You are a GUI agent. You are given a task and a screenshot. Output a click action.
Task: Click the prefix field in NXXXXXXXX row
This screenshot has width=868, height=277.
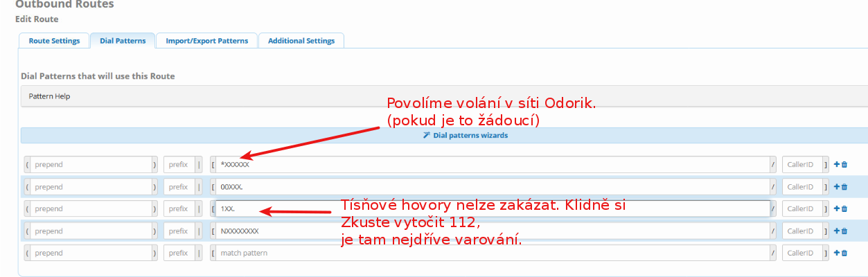click(179, 231)
